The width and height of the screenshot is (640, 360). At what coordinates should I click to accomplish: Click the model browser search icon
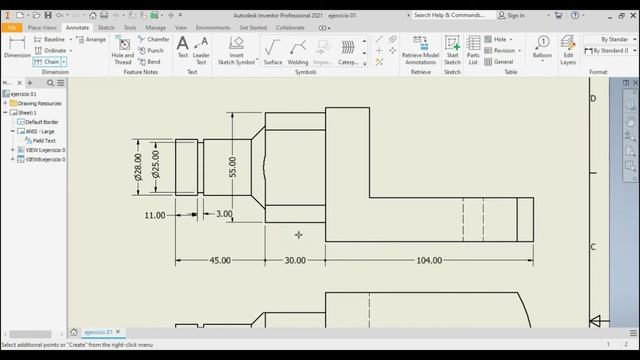tap(50, 83)
